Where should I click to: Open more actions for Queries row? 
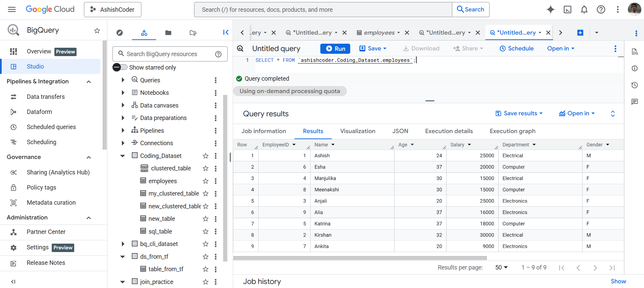click(x=216, y=80)
